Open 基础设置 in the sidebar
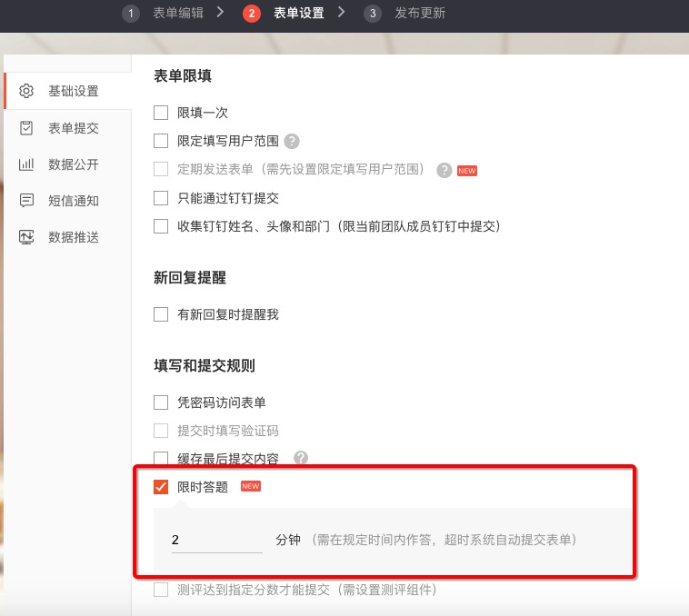Screen dimensions: 689x616 (x=67, y=91)
